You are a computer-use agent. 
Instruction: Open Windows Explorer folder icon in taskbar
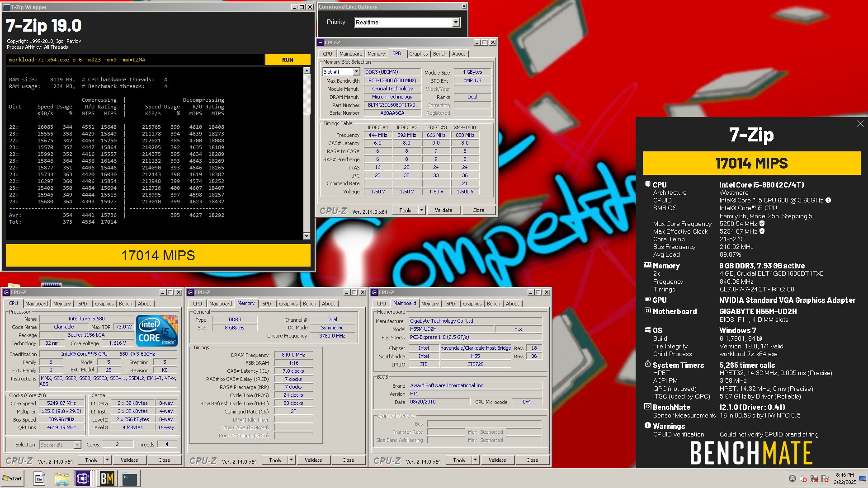(61, 479)
